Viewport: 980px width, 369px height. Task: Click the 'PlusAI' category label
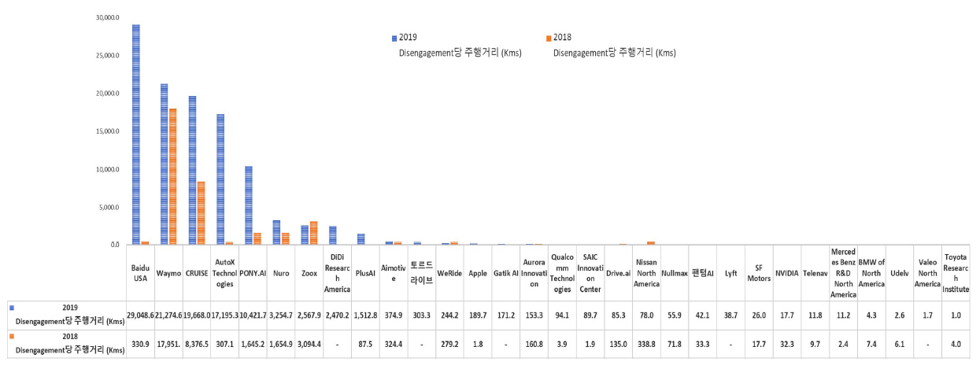pyautogui.click(x=365, y=273)
